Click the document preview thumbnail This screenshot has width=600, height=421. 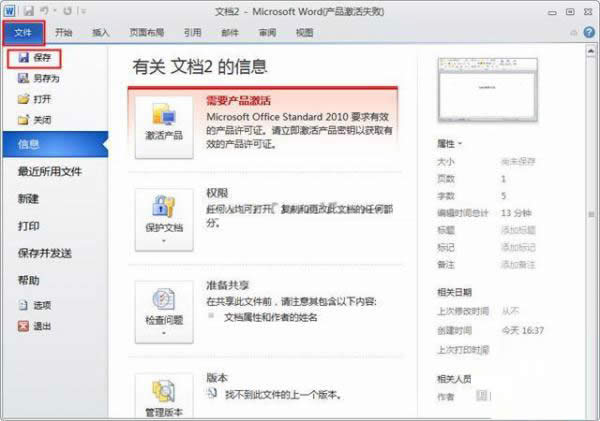point(477,88)
